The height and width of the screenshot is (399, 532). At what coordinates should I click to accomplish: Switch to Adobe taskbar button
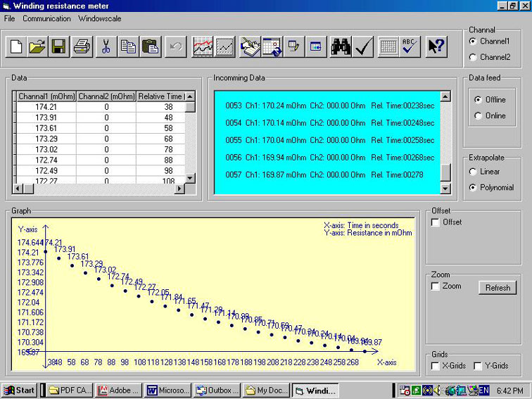(x=118, y=391)
